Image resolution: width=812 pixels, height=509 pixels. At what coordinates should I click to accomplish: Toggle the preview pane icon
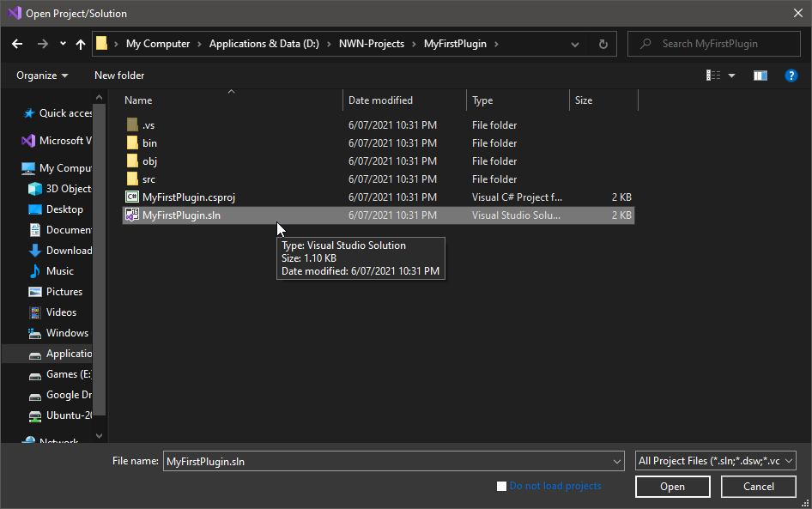coord(760,76)
